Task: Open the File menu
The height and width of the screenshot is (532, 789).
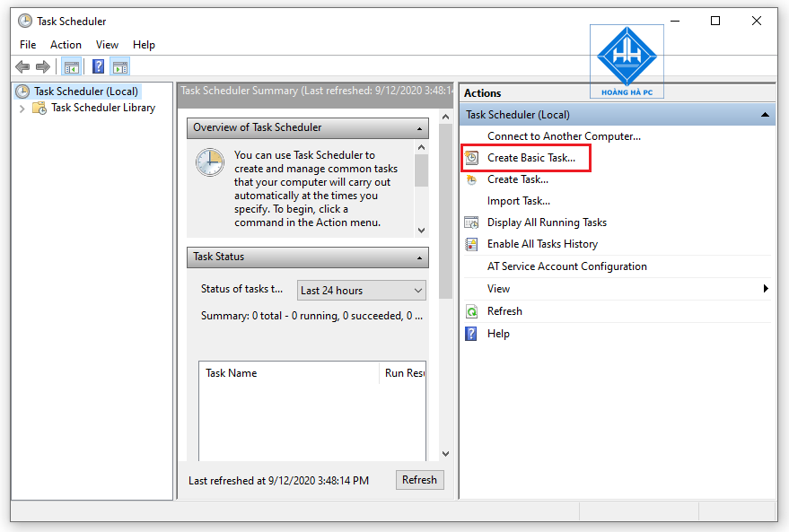Action: (28, 45)
